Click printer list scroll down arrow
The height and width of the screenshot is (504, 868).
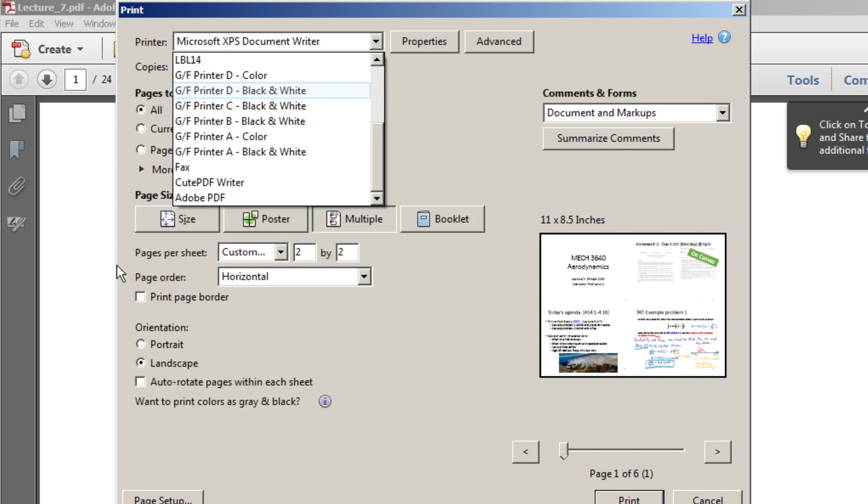point(377,198)
